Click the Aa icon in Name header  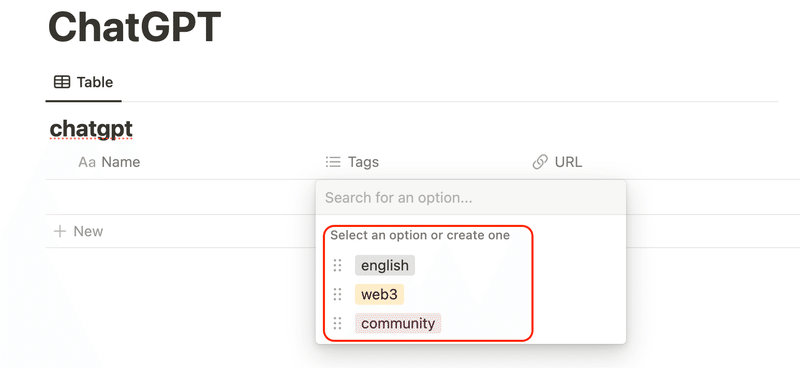coord(87,162)
